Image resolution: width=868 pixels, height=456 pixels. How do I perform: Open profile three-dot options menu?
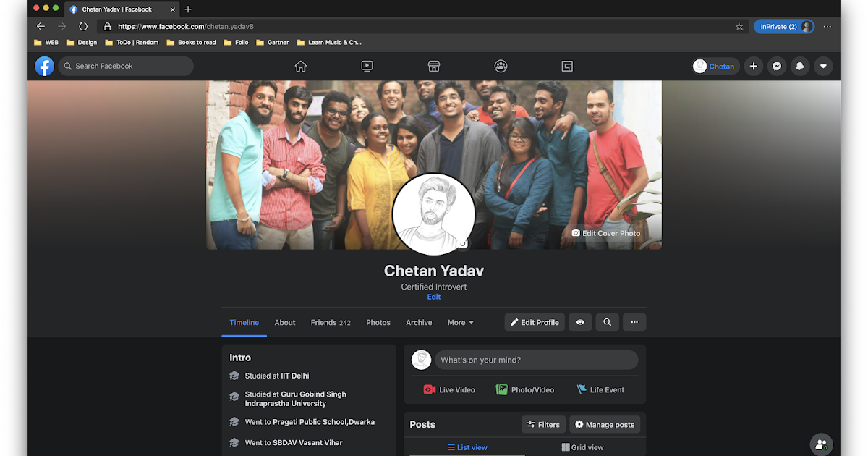(x=634, y=322)
